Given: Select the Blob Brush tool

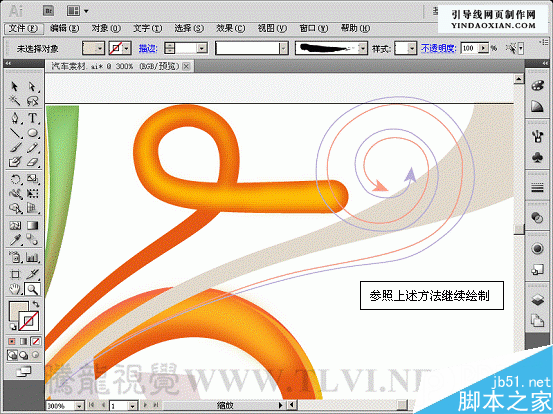Looking at the screenshot, I should 15,162.
